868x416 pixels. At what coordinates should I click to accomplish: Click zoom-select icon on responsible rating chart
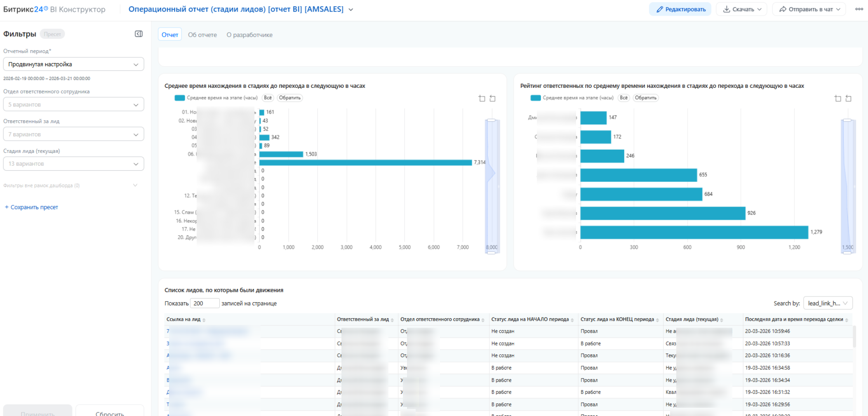pos(837,98)
